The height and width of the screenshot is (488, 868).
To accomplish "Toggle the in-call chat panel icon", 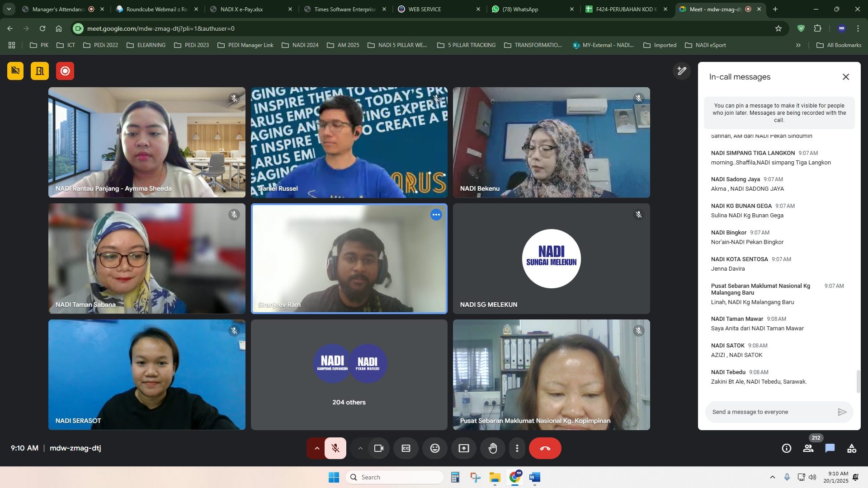I will (830, 448).
